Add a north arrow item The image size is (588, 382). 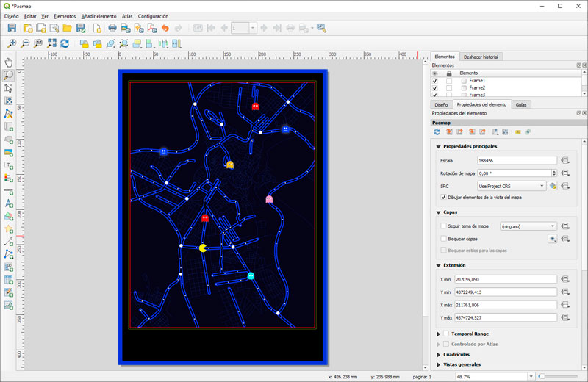pos(8,203)
